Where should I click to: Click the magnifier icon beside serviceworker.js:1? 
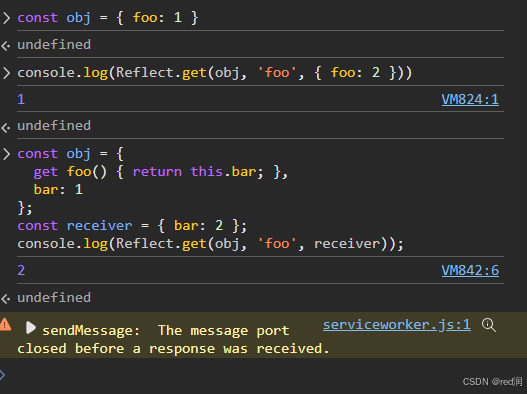(488, 325)
